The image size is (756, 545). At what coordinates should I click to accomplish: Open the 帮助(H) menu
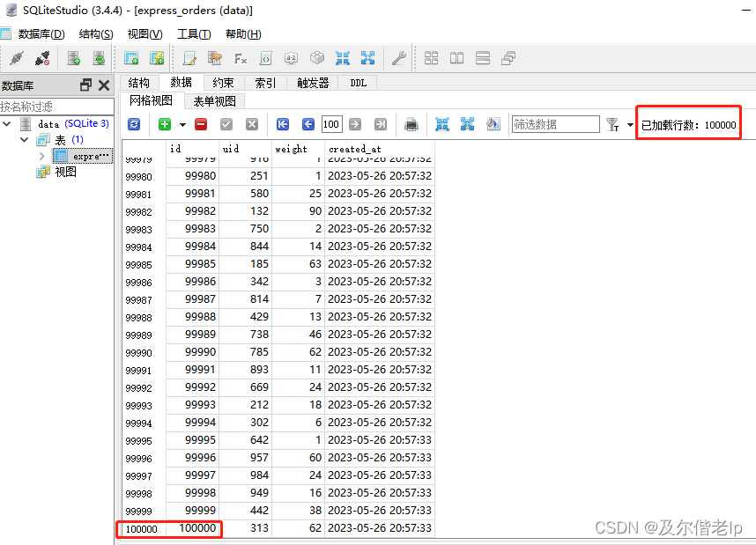243,34
